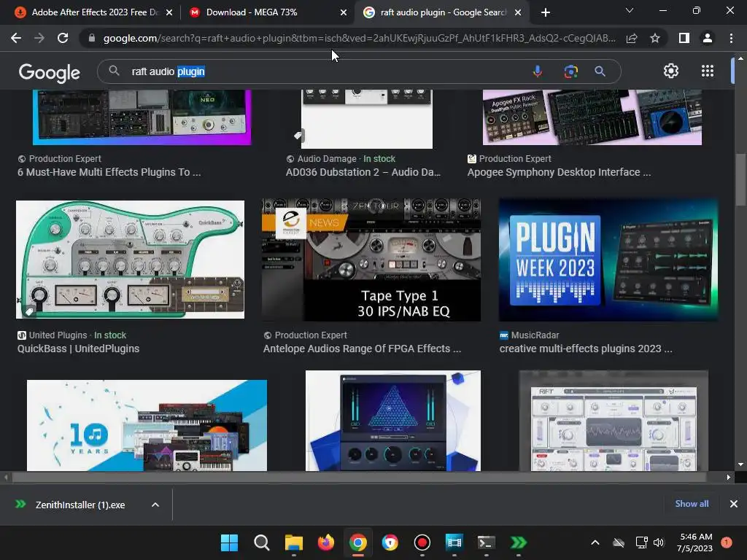
Task: Open File Explorer from the taskbar
Action: click(293, 542)
